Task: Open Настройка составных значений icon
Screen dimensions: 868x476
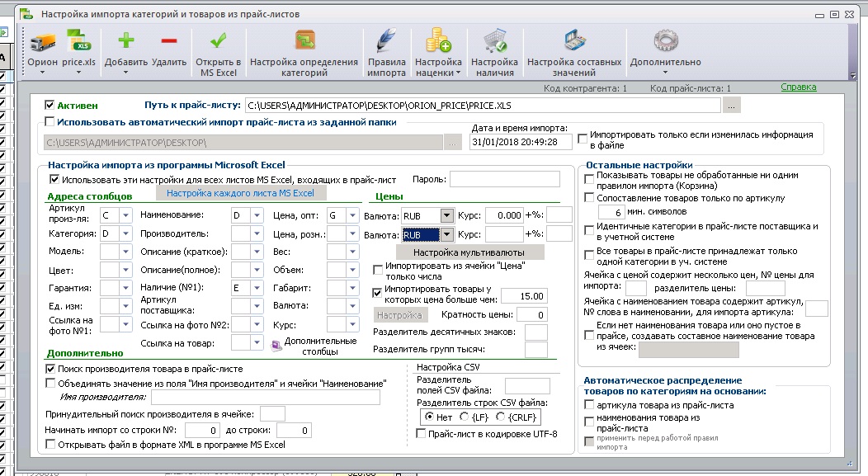Action: click(574, 42)
